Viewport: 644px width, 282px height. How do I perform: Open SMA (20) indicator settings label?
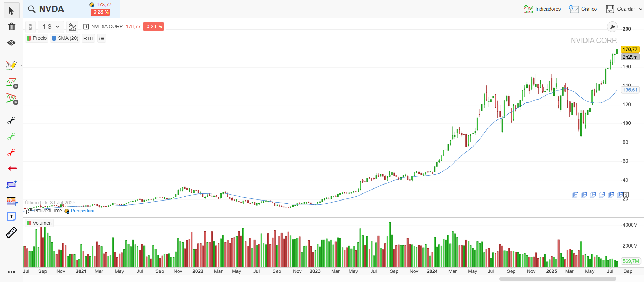(68, 38)
